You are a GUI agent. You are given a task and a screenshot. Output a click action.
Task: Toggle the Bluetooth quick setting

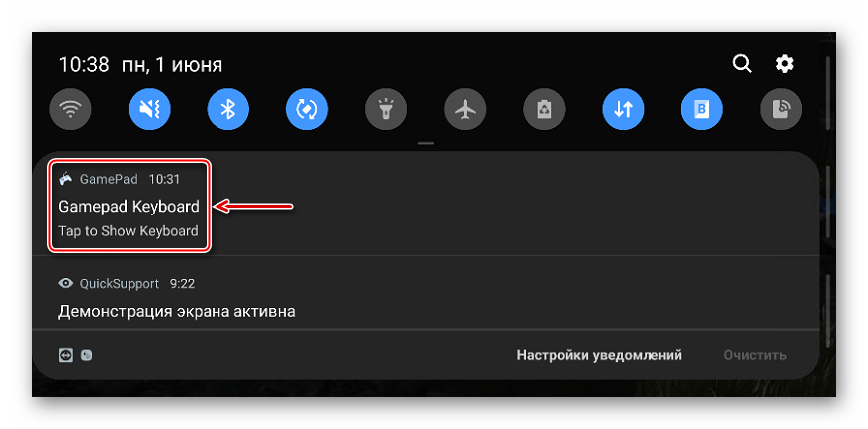pyautogui.click(x=228, y=109)
